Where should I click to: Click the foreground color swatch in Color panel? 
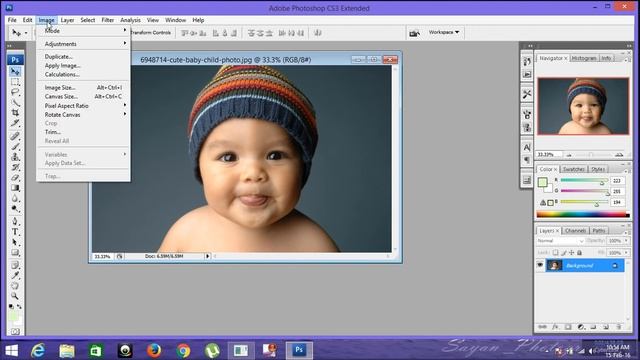pos(542,182)
